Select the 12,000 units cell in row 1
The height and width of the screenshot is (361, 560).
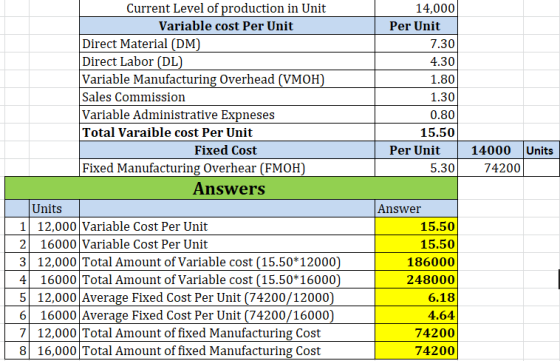54,226
